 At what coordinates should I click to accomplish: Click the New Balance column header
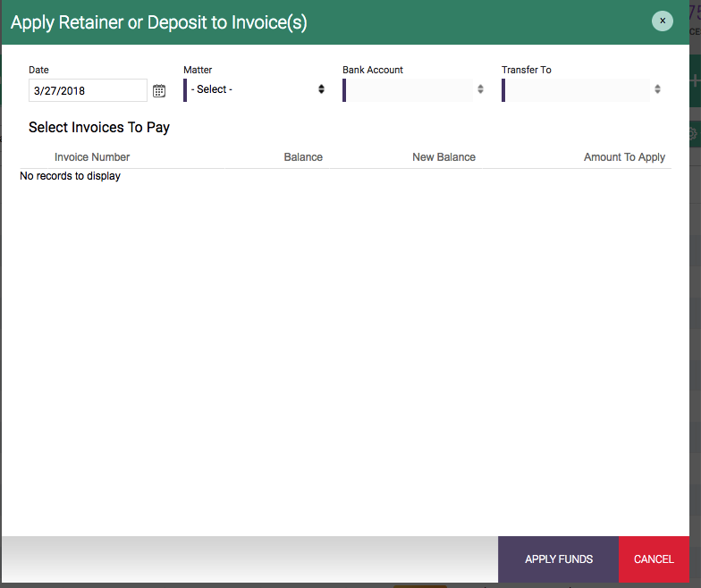pos(443,157)
